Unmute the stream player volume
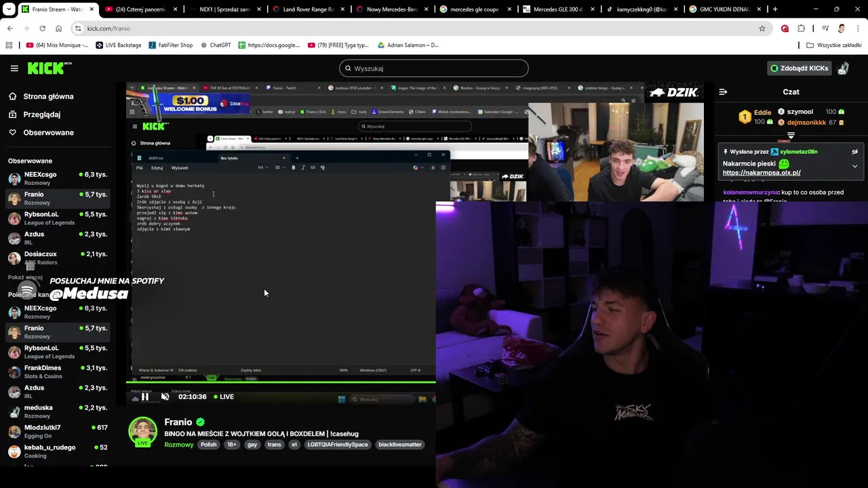 [x=165, y=397]
